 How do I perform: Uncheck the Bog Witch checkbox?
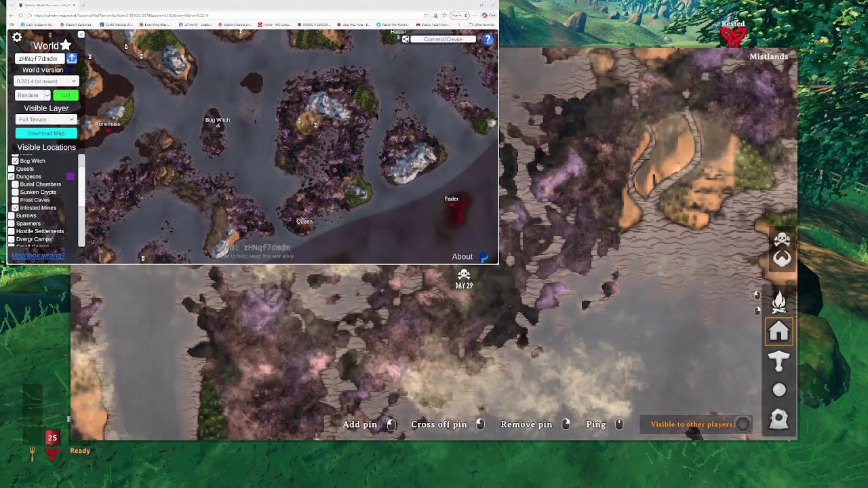pyautogui.click(x=15, y=161)
